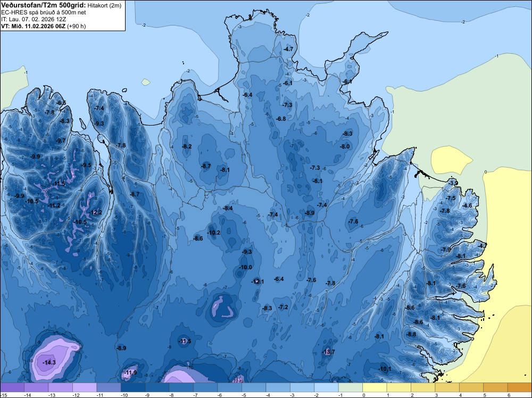Pick the -8.8 temperature label
This screenshot has height=398, width=532.
[411, 334]
